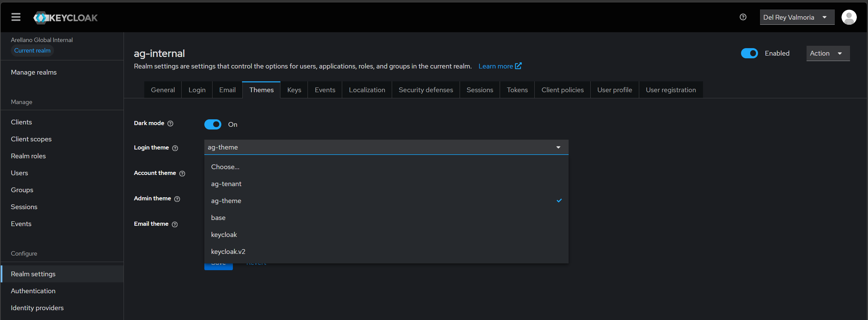Click the external link icon beside Learn more
This screenshot has width=868, height=320.
coord(518,66)
